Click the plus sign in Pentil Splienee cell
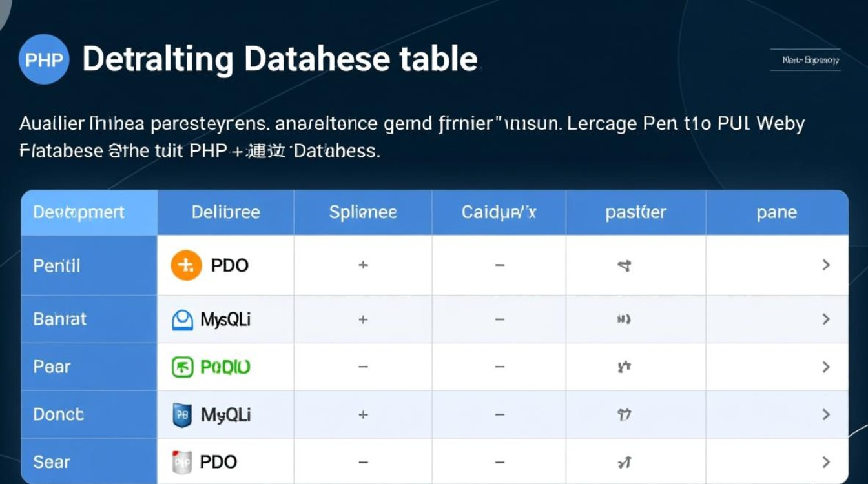The image size is (868, 484). point(363,265)
